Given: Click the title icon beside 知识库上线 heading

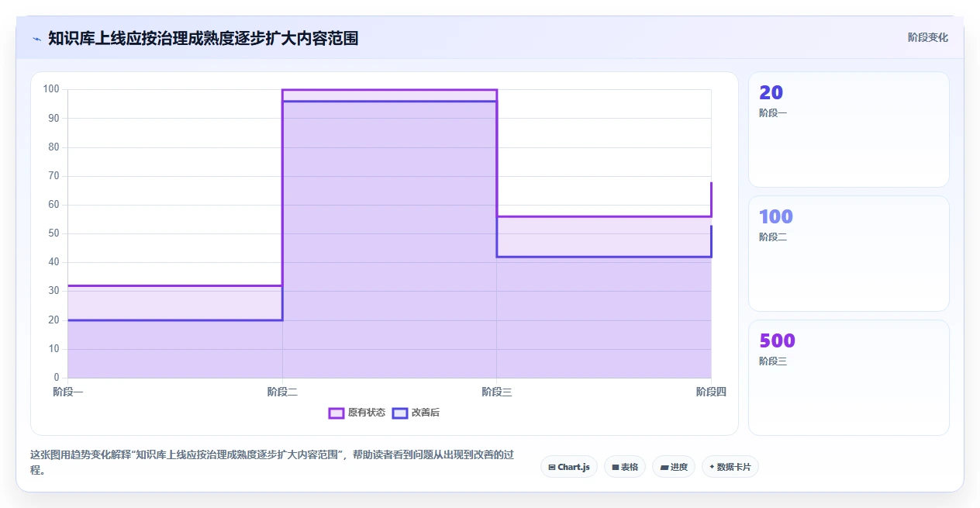Looking at the screenshot, I should click(x=36, y=38).
